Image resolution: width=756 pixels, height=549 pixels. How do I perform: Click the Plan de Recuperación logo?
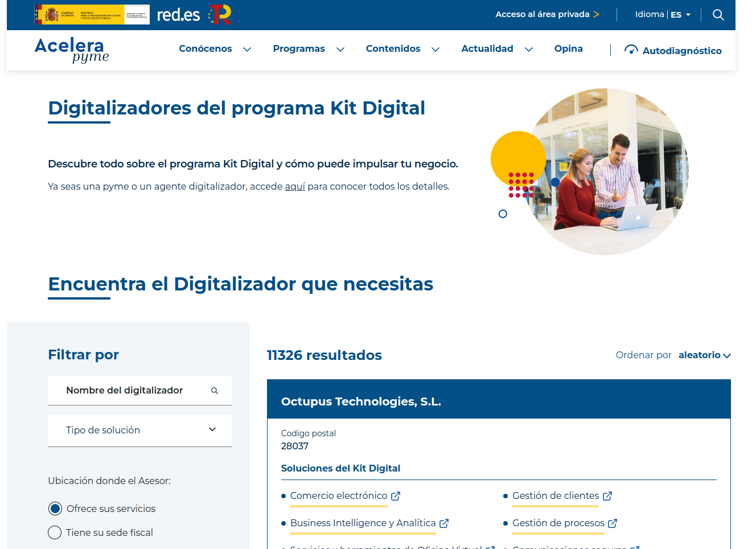pyautogui.click(x=220, y=15)
